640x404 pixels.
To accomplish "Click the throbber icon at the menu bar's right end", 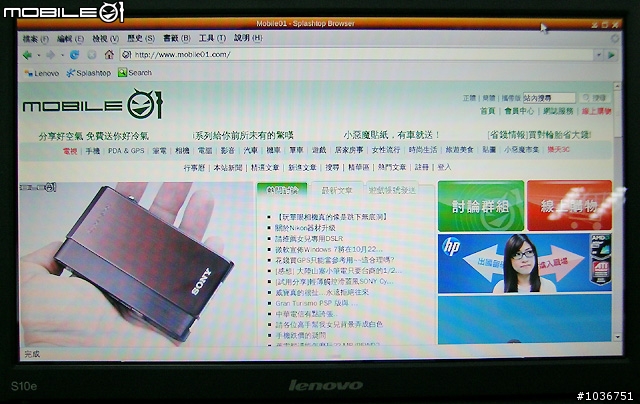I will [615, 38].
